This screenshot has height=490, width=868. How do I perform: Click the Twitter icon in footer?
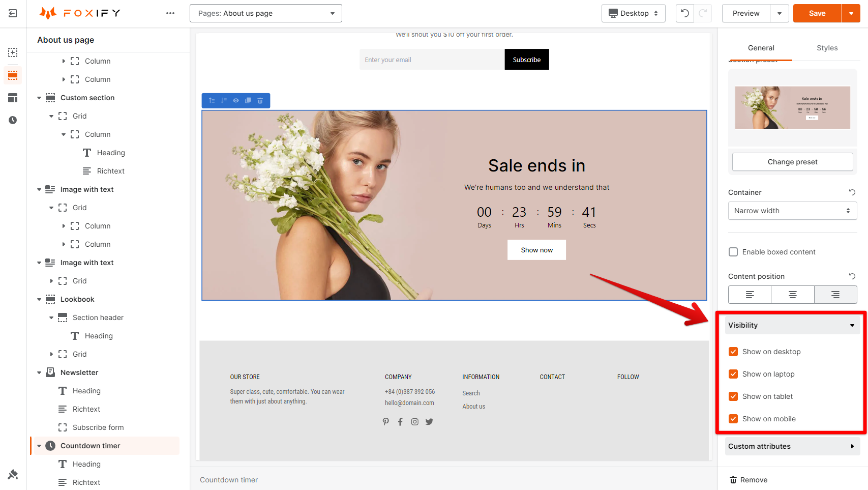click(x=429, y=421)
